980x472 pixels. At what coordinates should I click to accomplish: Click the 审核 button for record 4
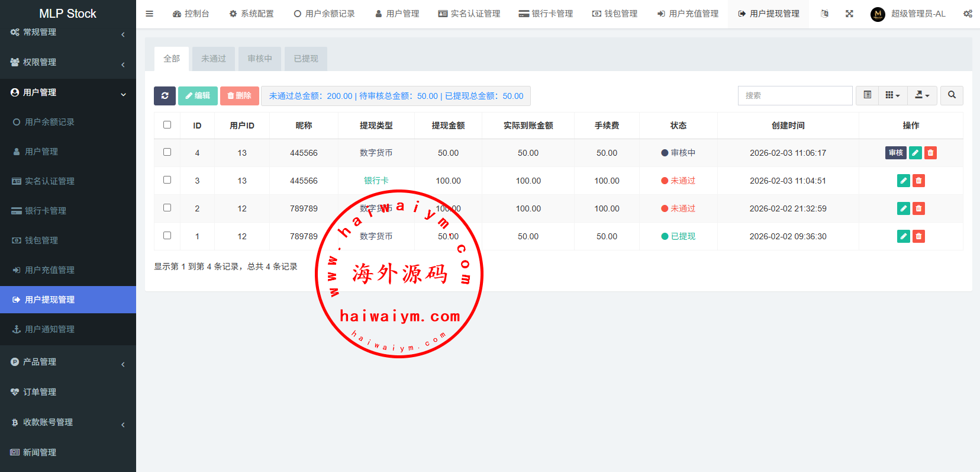895,153
